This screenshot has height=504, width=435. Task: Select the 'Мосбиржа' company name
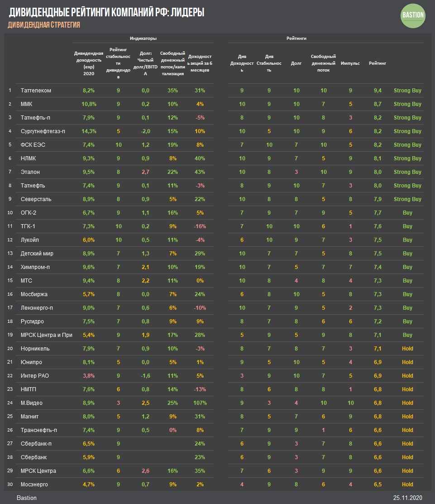pyautogui.click(x=34, y=294)
